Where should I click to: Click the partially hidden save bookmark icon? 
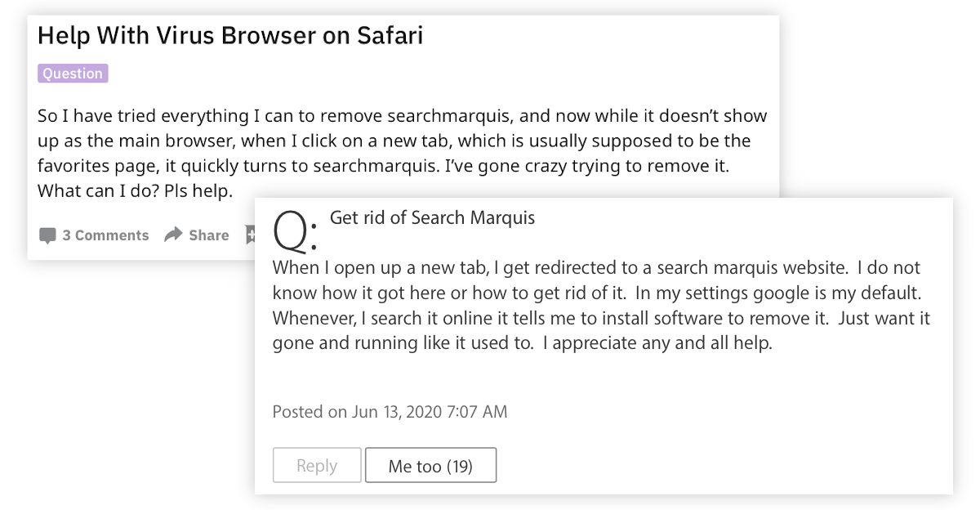tap(250, 235)
